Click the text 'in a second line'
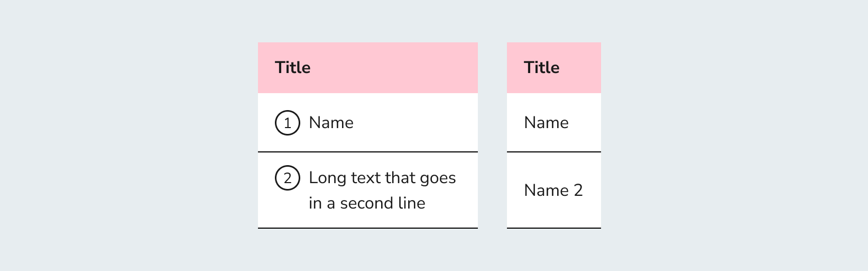The height and width of the screenshot is (271, 868). pyautogui.click(x=367, y=203)
